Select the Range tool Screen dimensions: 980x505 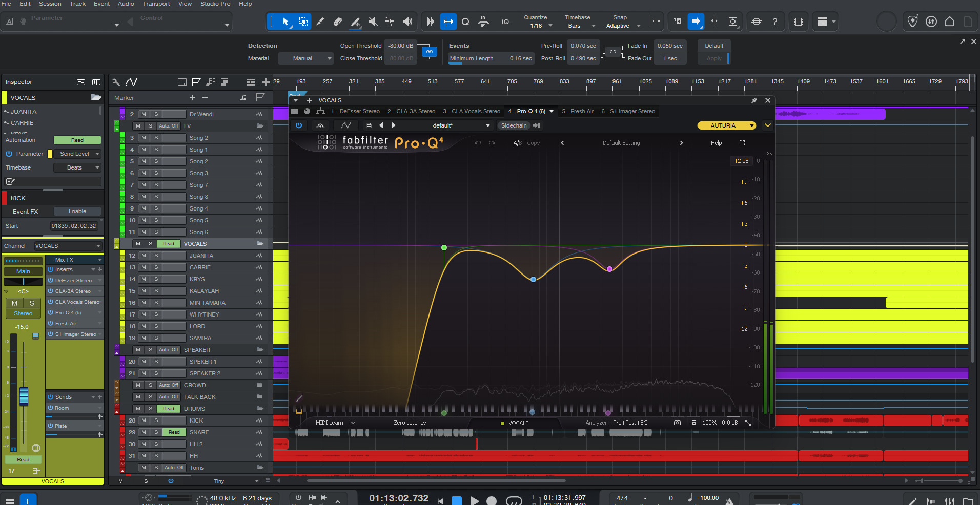[303, 22]
